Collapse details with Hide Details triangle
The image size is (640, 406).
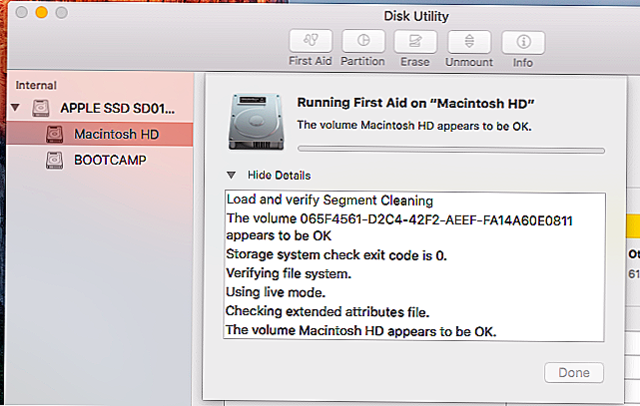231,175
